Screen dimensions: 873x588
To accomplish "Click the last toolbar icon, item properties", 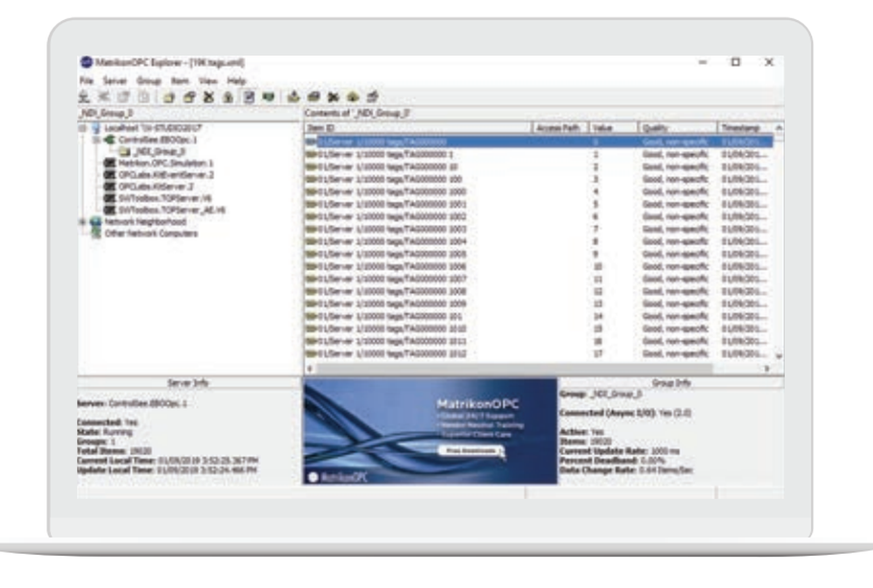I will click(x=373, y=98).
